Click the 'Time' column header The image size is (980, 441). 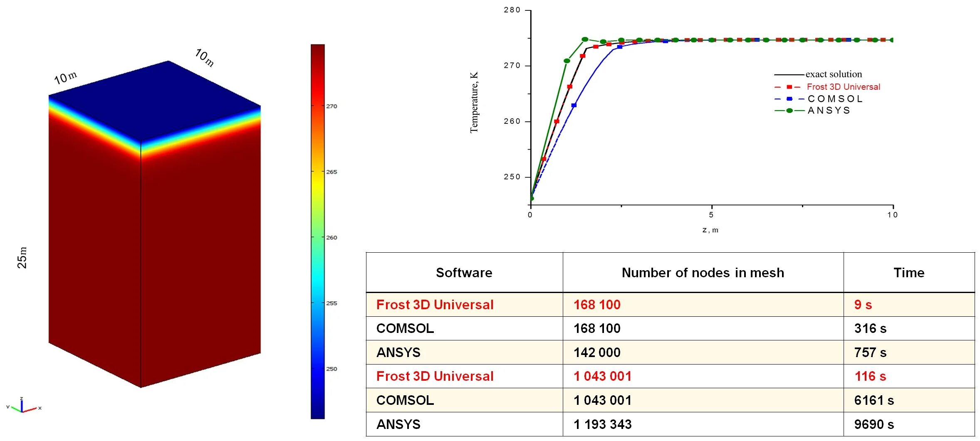click(x=909, y=273)
